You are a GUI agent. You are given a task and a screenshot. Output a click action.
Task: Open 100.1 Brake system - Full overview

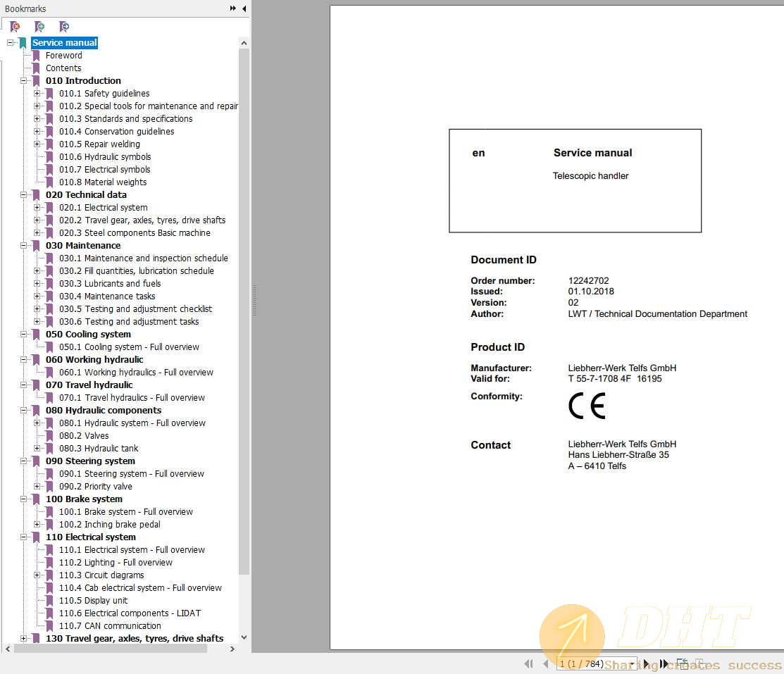(x=125, y=512)
